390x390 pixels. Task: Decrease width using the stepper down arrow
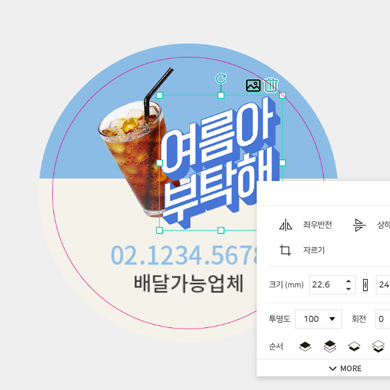coord(348,289)
